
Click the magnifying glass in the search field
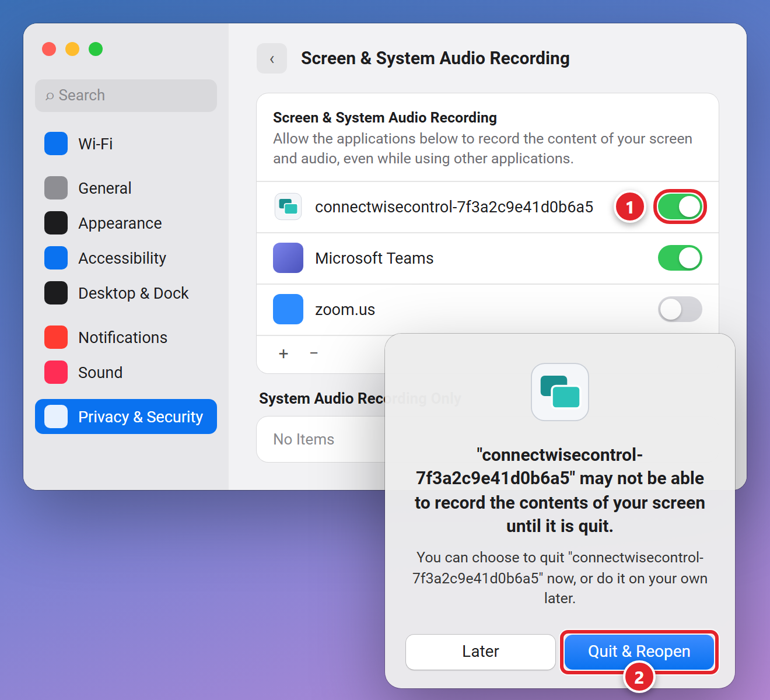[50, 96]
